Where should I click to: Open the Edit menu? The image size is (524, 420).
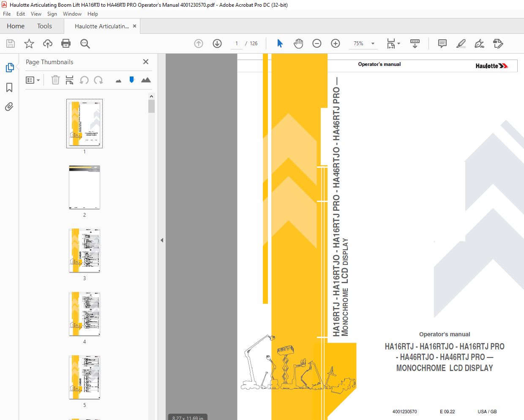click(x=21, y=14)
